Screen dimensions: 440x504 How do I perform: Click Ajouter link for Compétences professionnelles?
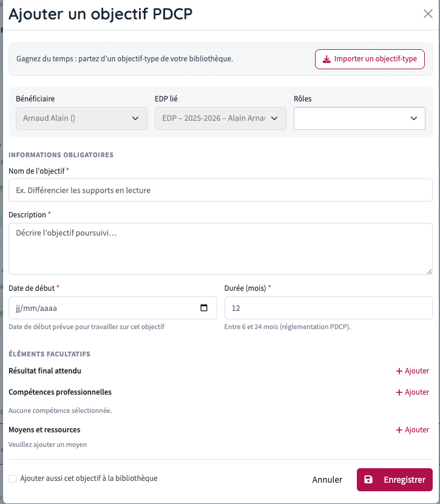tap(412, 392)
